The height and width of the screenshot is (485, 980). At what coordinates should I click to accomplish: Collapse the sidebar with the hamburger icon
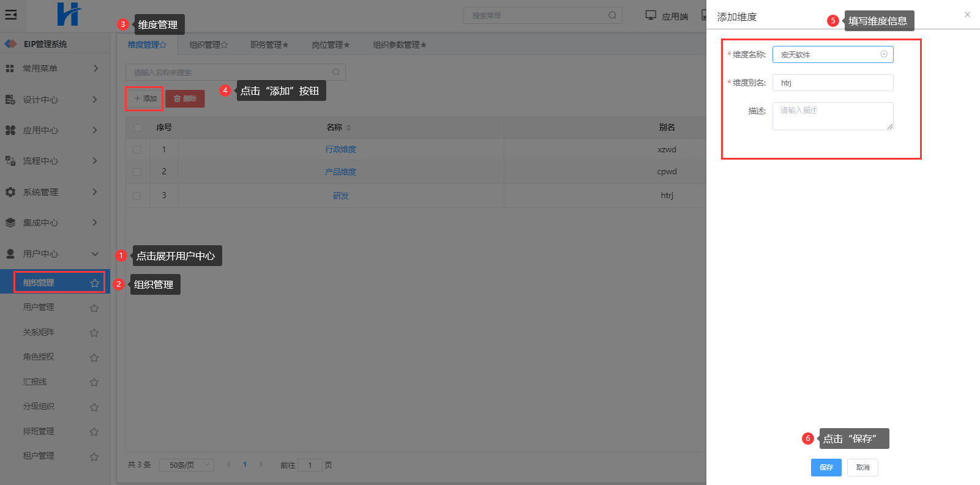point(11,15)
